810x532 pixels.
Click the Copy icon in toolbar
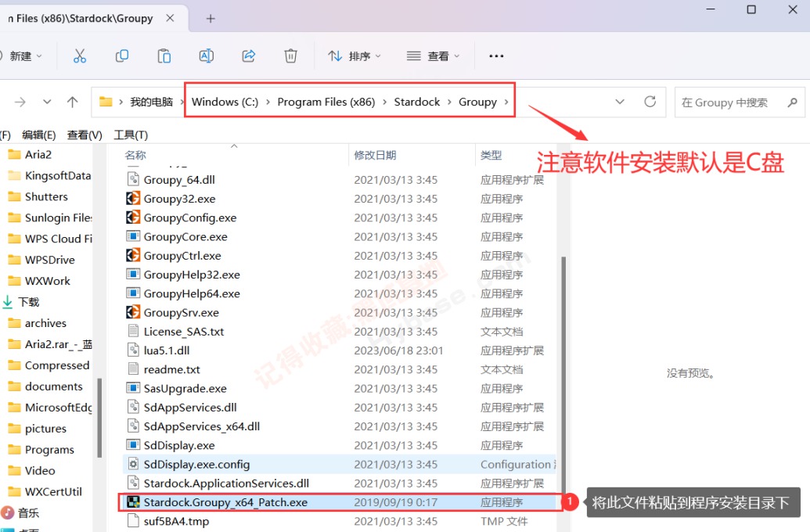[x=122, y=56]
